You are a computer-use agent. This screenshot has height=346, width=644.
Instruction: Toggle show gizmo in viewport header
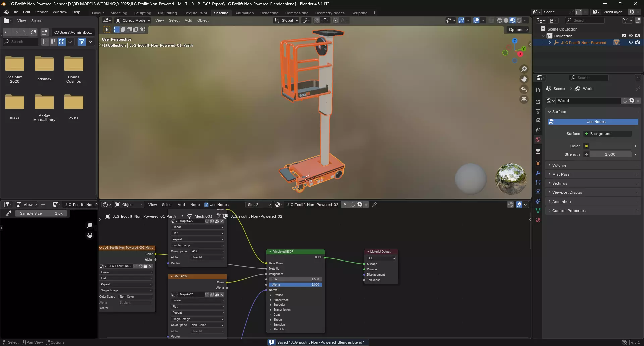[461, 20]
